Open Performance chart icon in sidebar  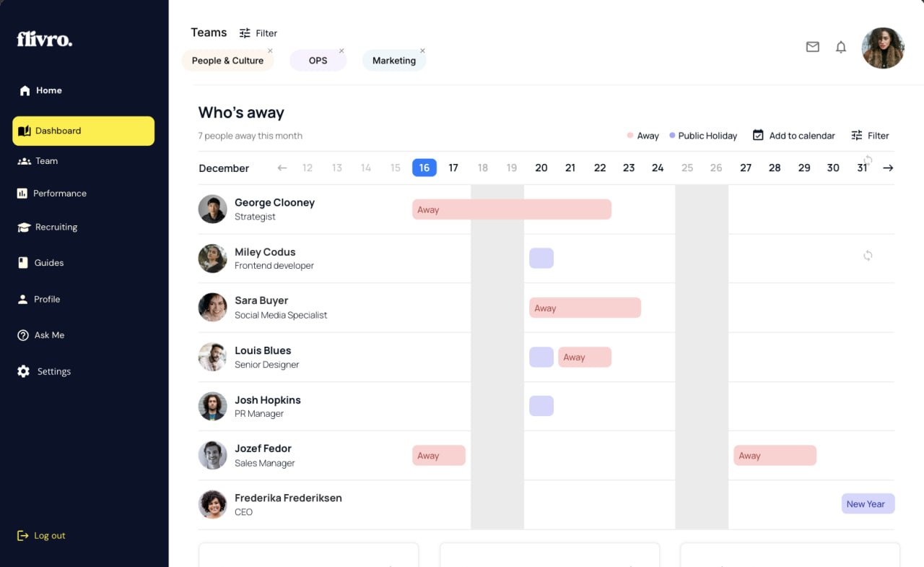(22, 193)
